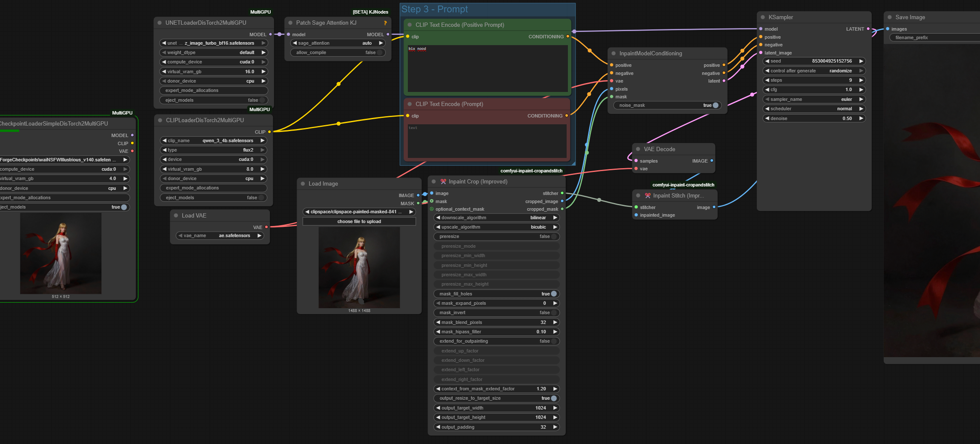Click the IMAGE output port on VAE Decode
980x444 pixels.
pos(712,161)
